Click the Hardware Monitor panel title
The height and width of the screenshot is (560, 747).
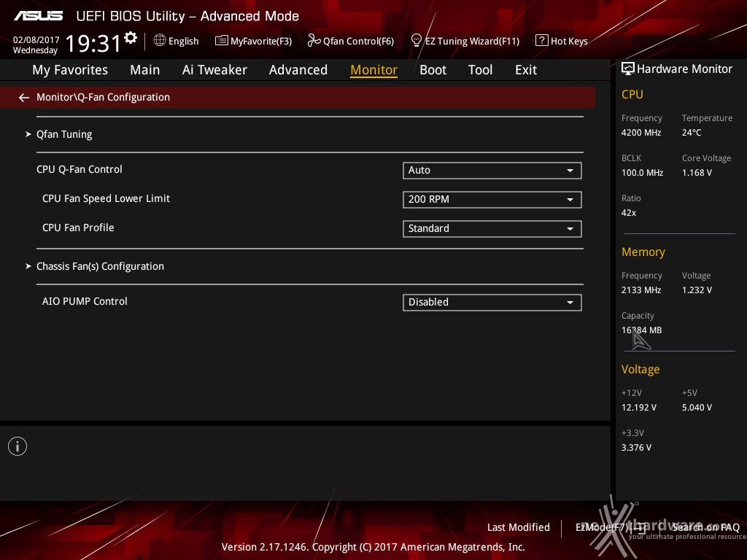tap(684, 69)
